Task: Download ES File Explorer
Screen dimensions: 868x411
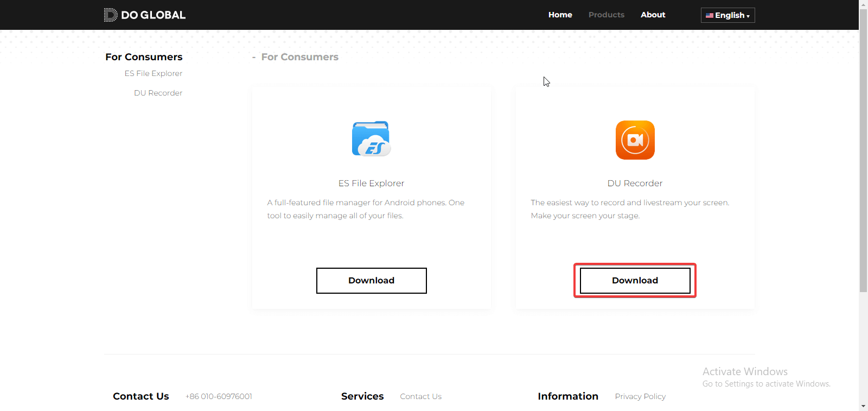Action: click(371, 281)
